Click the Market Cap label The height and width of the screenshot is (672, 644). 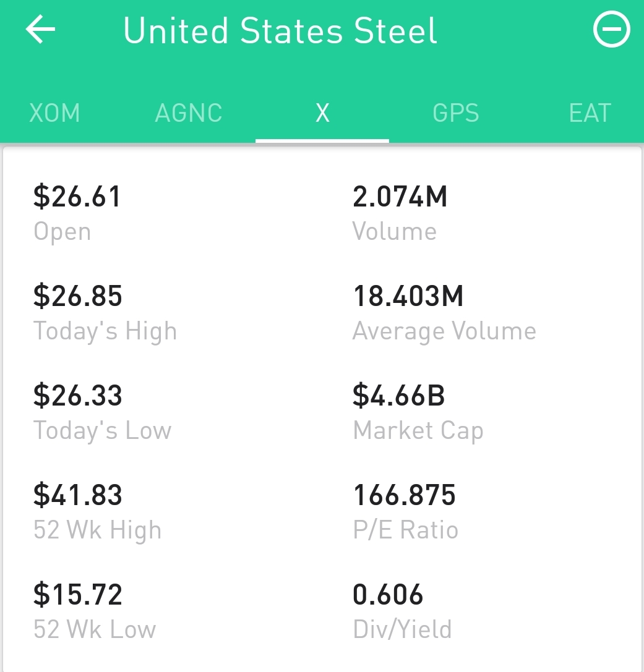(418, 430)
